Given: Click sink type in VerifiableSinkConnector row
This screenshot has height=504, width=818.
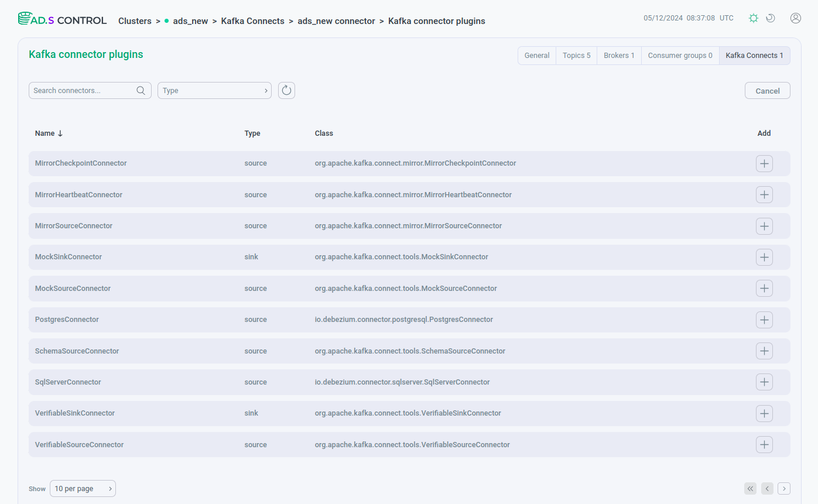Looking at the screenshot, I should click(x=251, y=413).
